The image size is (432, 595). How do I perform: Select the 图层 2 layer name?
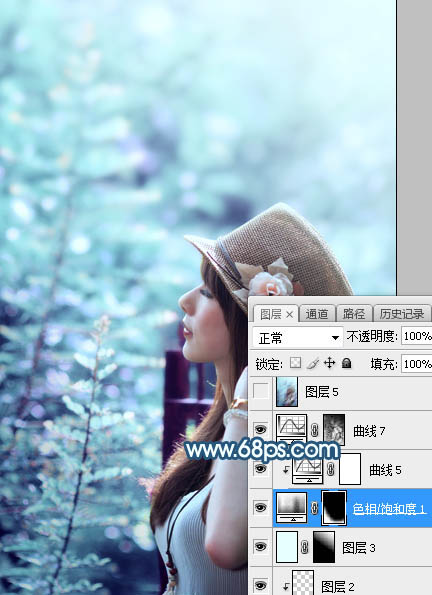[337, 586]
